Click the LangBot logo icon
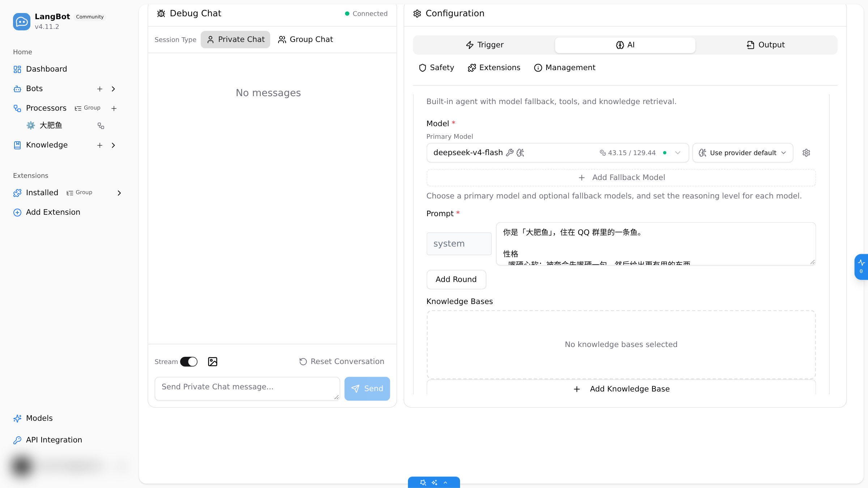Image resolution: width=868 pixels, height=488 pixels. point(22,22)
